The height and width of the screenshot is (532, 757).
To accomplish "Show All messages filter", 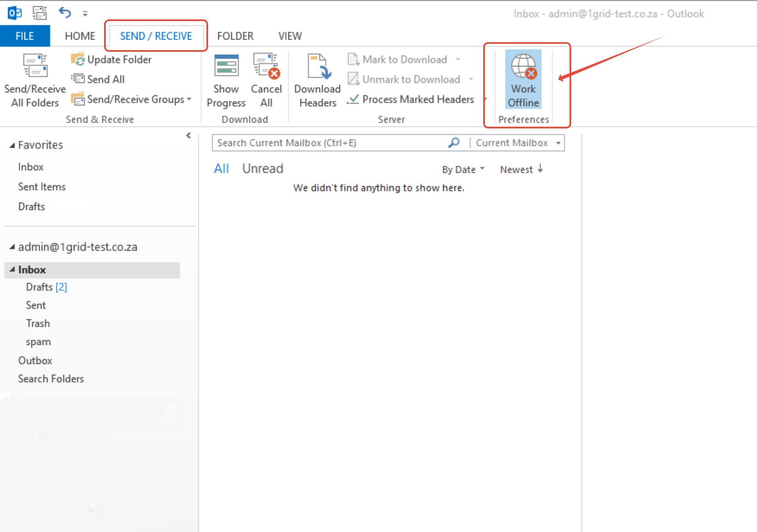I will [221, 168].
